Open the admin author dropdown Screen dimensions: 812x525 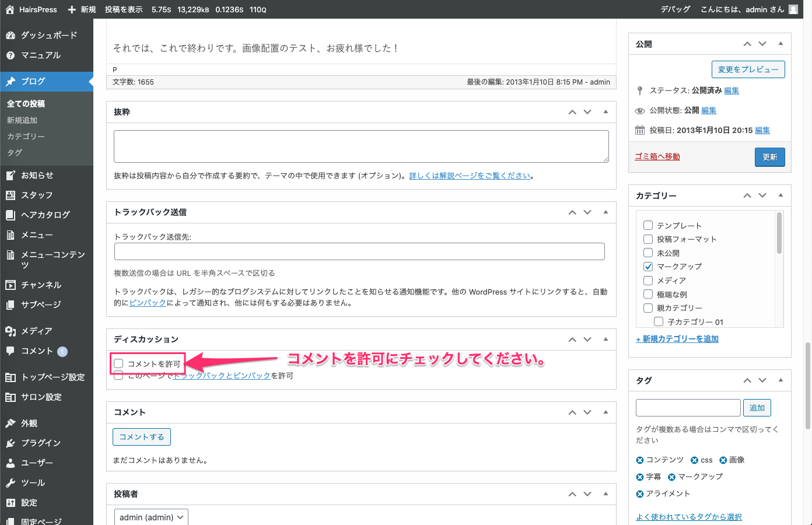pos(151,517)
